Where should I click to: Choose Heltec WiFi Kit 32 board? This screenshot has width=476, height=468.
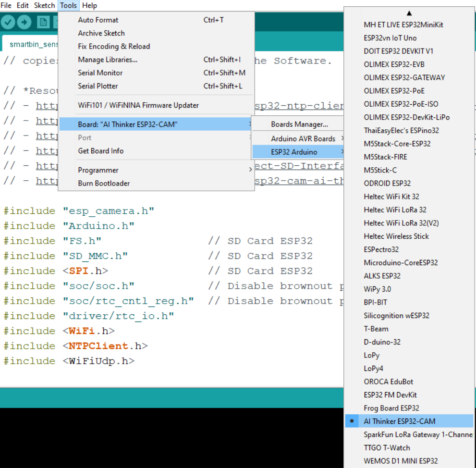409,197
